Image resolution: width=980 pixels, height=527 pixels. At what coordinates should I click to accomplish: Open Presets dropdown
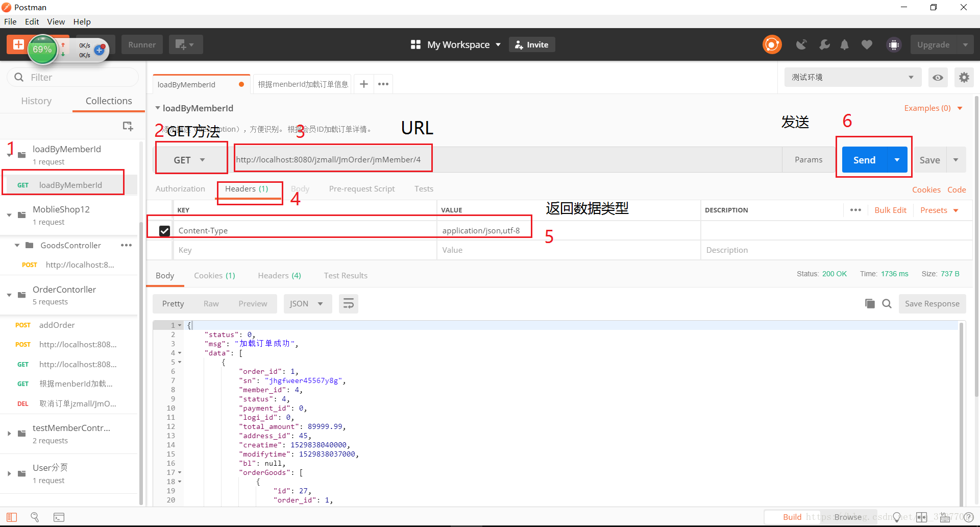[939, 210]
